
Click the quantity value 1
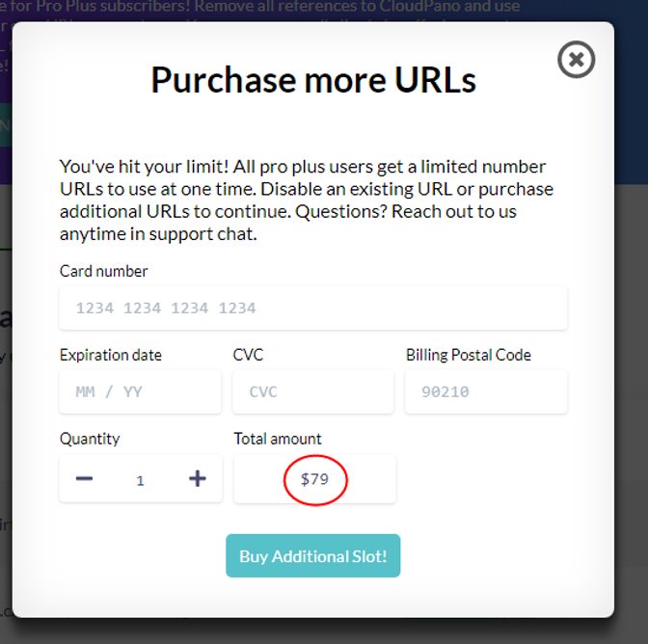tap(140, 479)
